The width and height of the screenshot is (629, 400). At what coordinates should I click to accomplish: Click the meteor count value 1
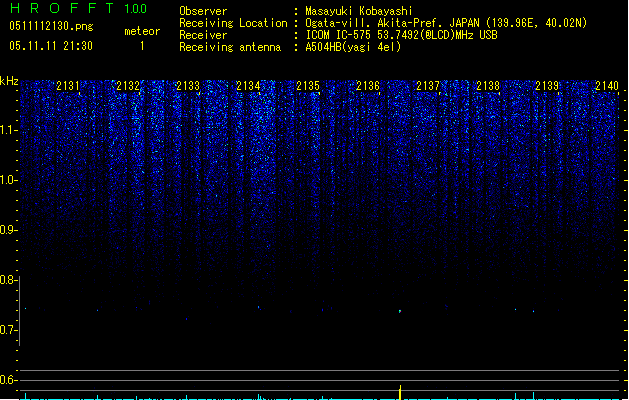click(142, 46)
